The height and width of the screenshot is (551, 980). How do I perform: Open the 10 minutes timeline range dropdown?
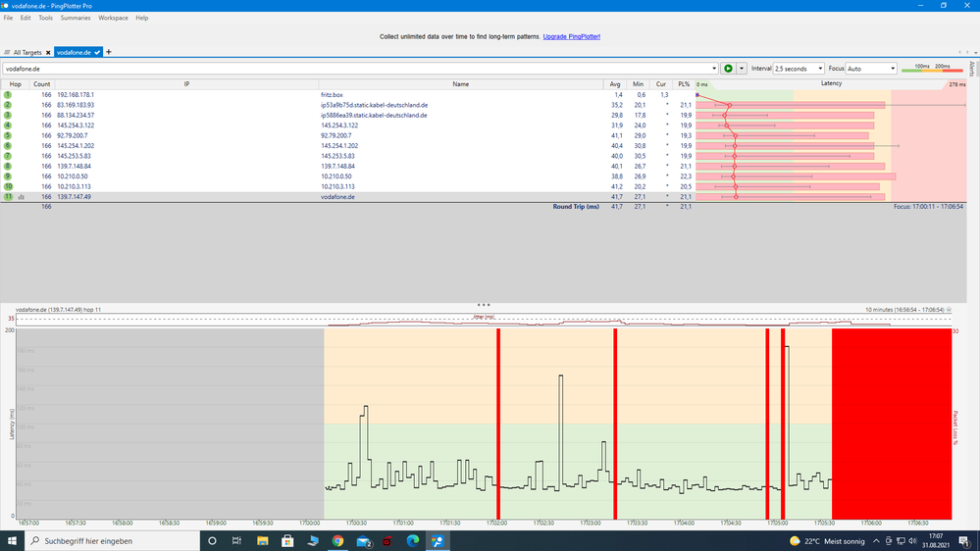coord(949,310)
